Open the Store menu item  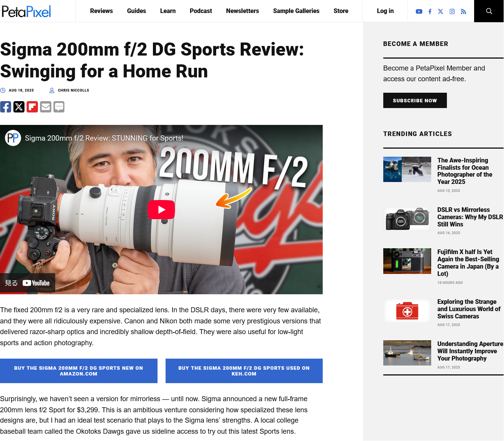pos(341,11)
